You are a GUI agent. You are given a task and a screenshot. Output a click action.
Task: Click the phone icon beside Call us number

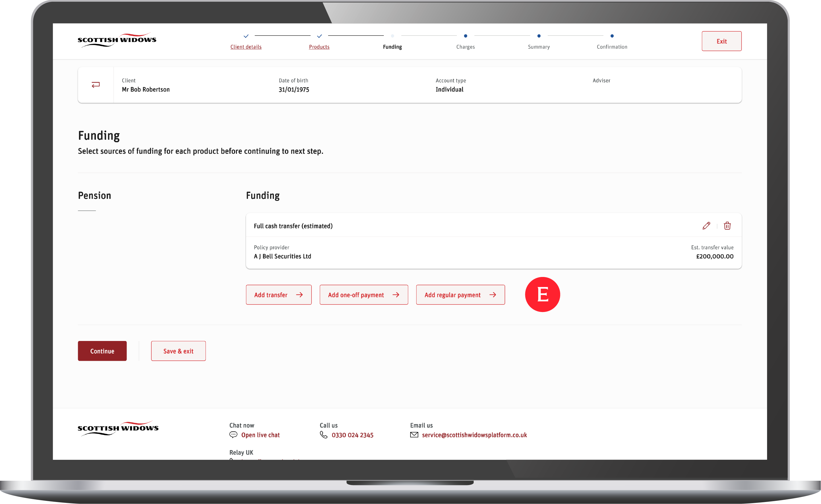coord(324,435)
